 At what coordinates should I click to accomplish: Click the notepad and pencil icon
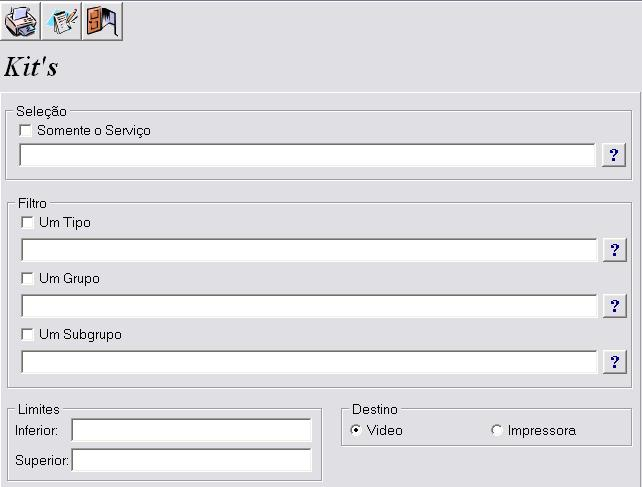62,20
